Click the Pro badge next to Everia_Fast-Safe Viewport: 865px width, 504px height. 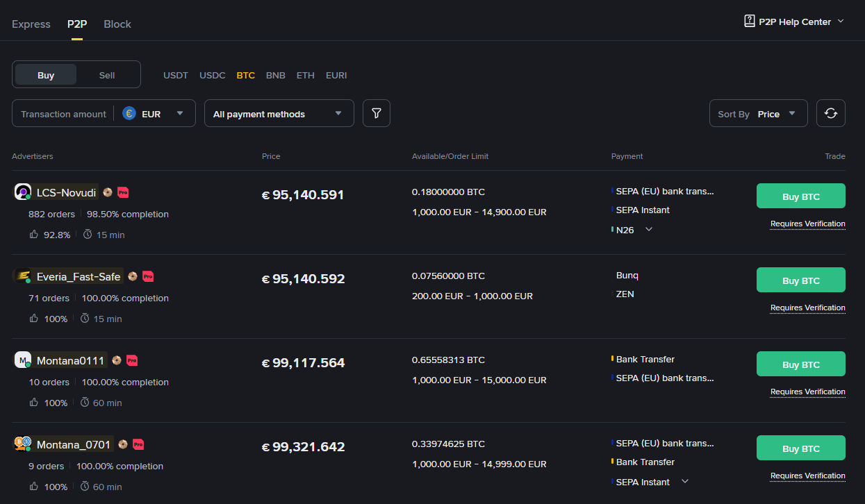pyautogui.click(x=148, y=276)
